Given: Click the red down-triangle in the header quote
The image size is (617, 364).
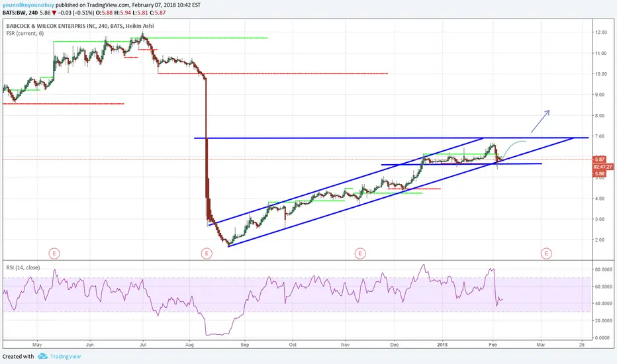Looking at the screenshot, I should [x=54, y=13].
